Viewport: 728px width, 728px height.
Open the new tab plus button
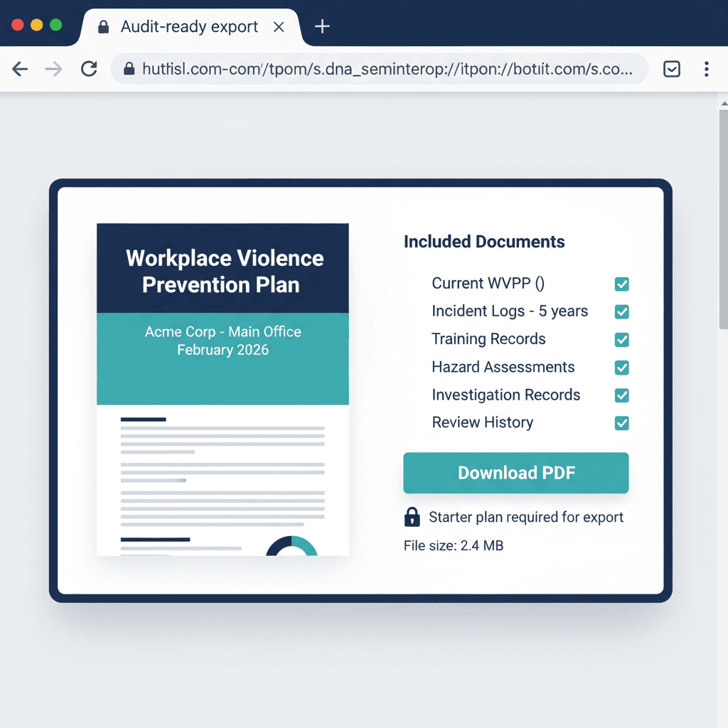pyautogui.click(x=322, y=27)
